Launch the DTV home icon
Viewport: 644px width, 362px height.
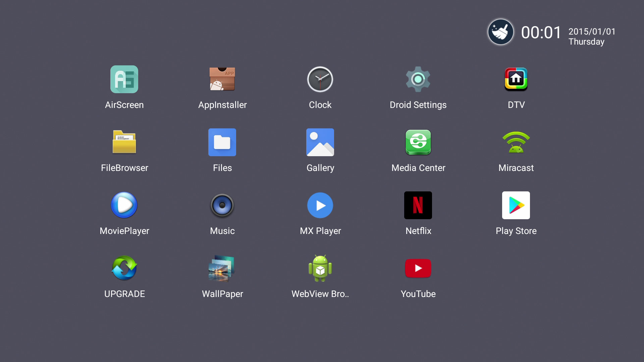(516, 79)
